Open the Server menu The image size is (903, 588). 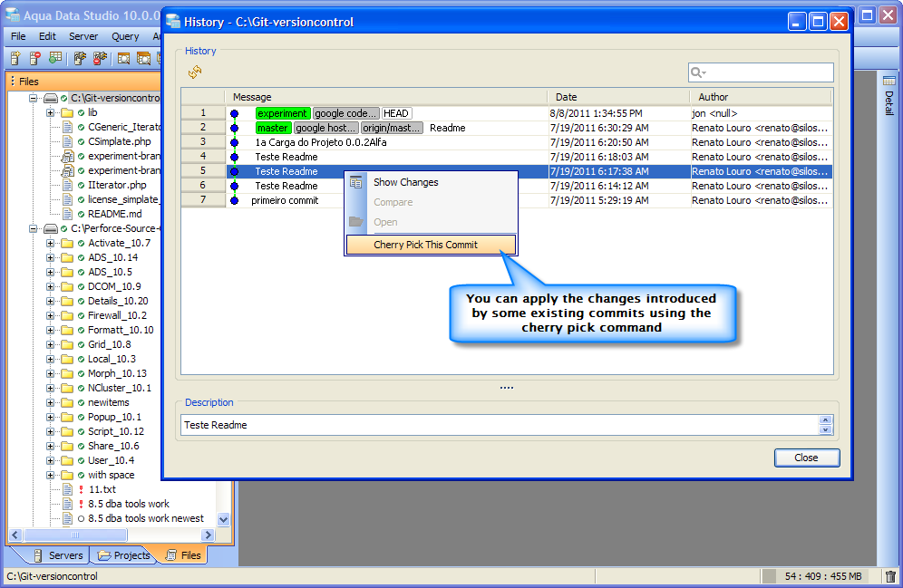tap(83, 36)
